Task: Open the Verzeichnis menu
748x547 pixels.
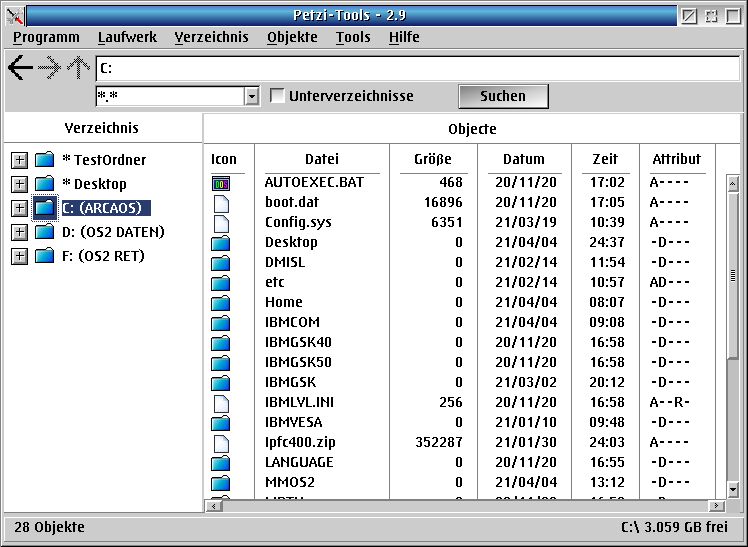Action: (x=211, y=37)
